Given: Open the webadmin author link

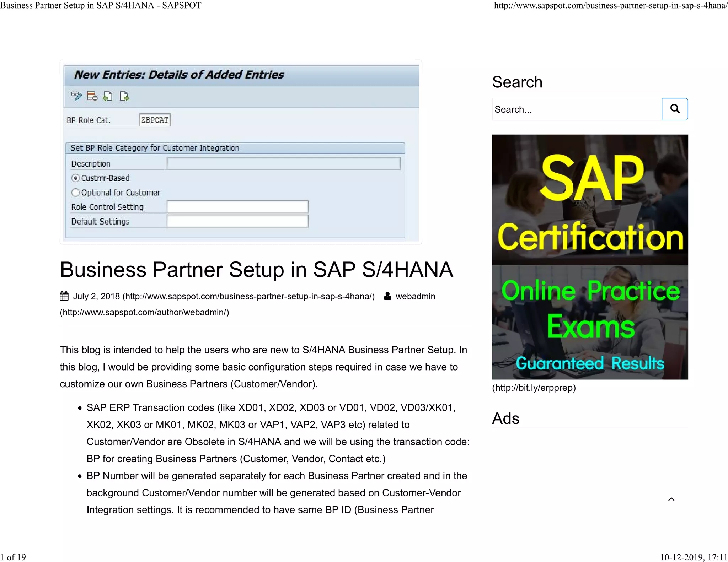Looking at the screenshot, I should tap(415, 296).
